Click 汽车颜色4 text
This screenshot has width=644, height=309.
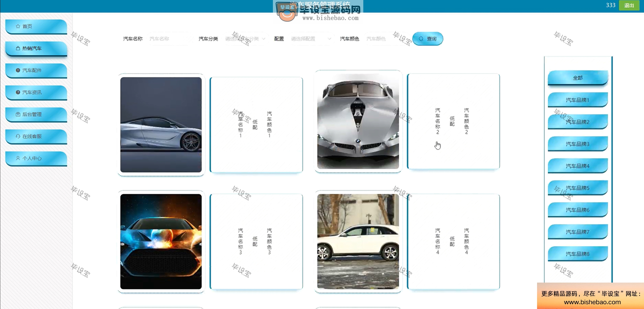coord(467,241)
